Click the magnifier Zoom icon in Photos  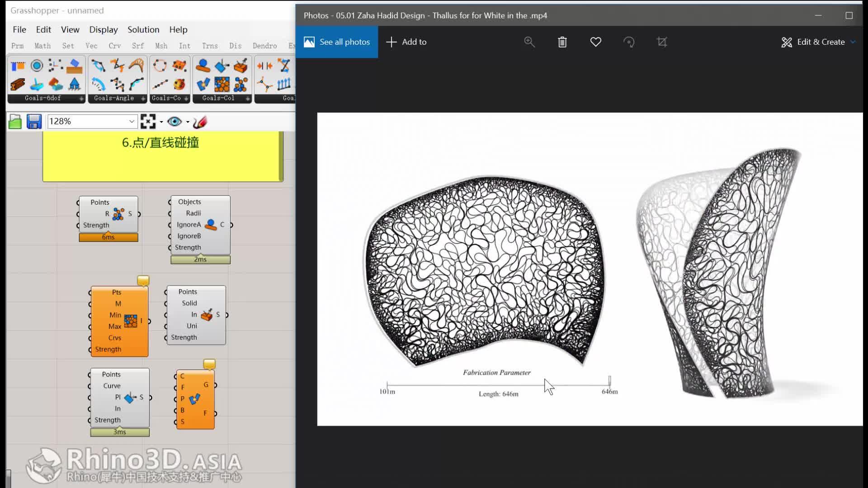point(529,42)
